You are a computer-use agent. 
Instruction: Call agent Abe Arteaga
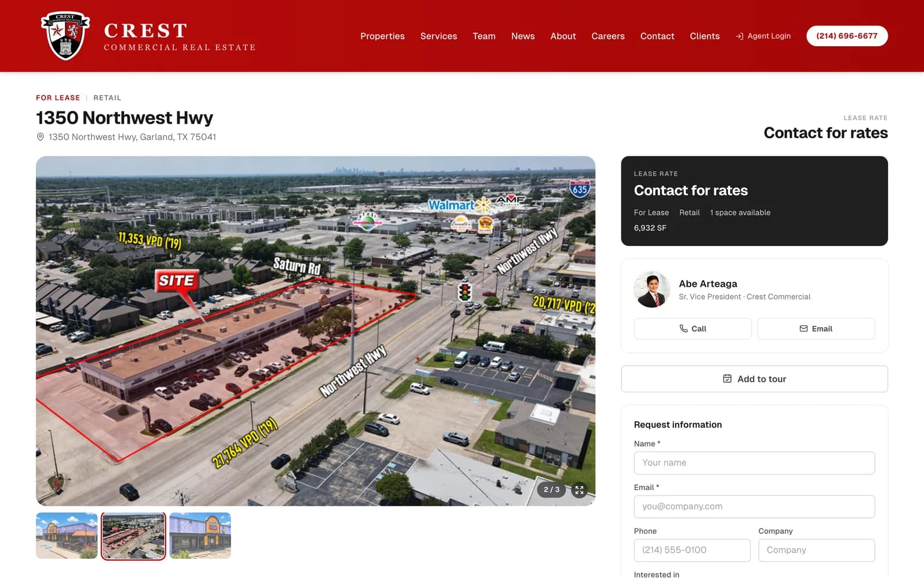tap(692, 328)
